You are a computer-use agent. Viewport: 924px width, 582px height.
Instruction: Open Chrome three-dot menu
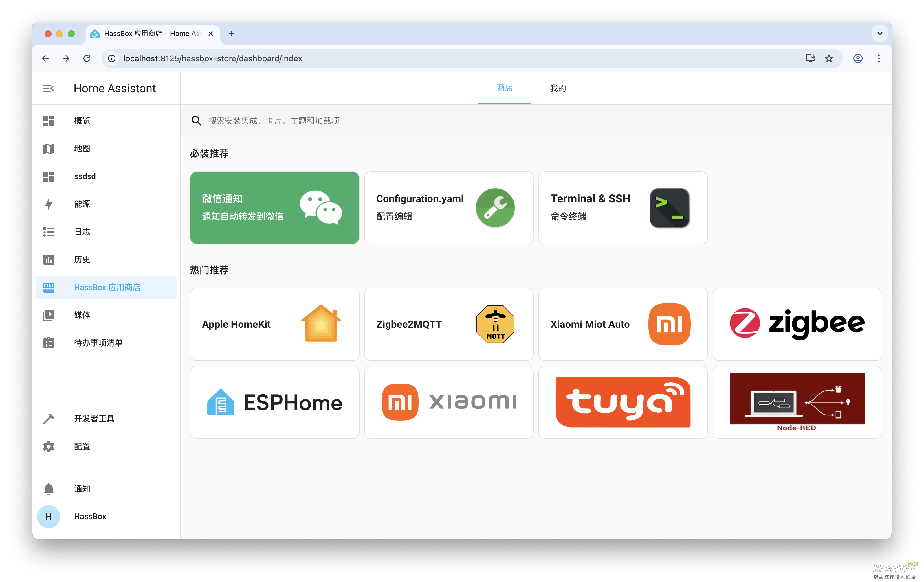[879, 58]
